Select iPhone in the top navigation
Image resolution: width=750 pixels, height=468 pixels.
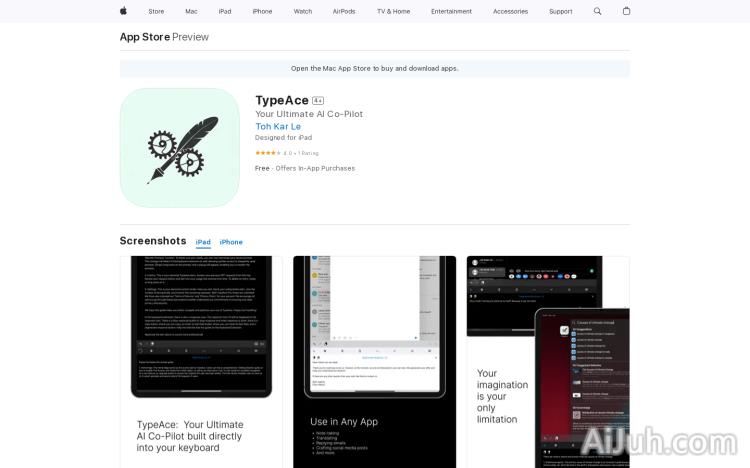click(262, 11)
